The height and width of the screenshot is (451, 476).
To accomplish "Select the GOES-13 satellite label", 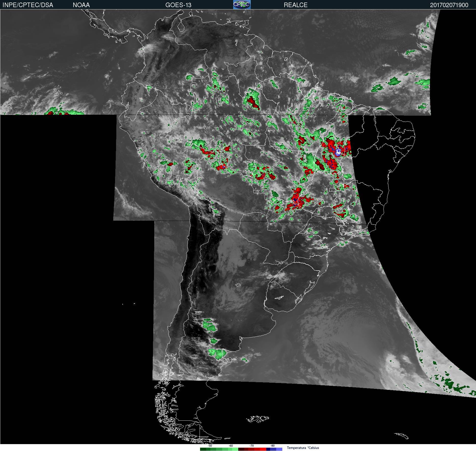I will pos(178,5).
